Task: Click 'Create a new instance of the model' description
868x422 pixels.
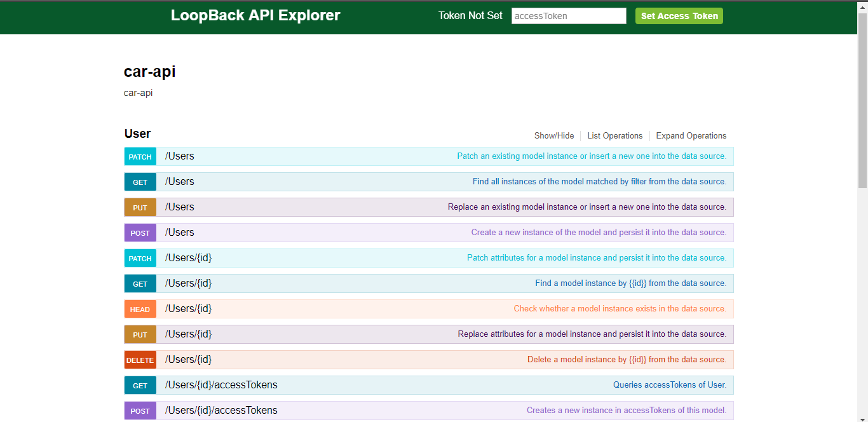Action: click(599, 233)
